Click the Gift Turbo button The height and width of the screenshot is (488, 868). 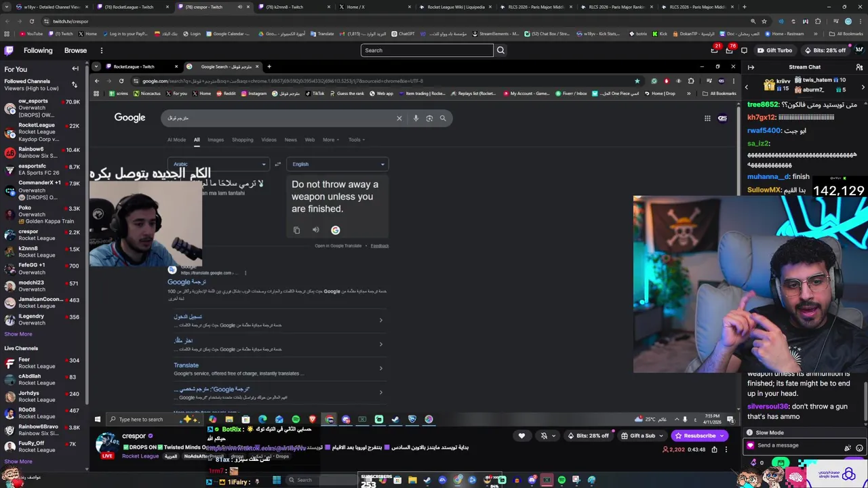coord(774,50)
